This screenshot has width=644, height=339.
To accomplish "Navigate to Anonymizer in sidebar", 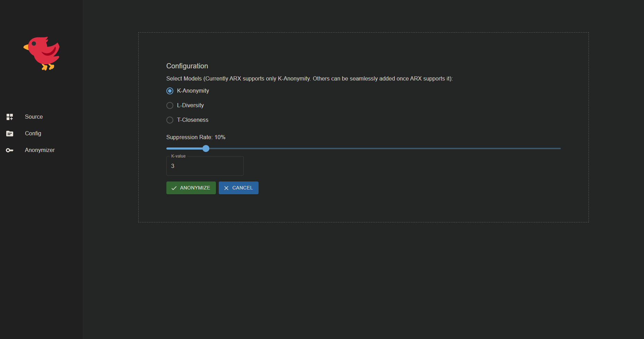I will pyautogui.click(x=40, y=150).
